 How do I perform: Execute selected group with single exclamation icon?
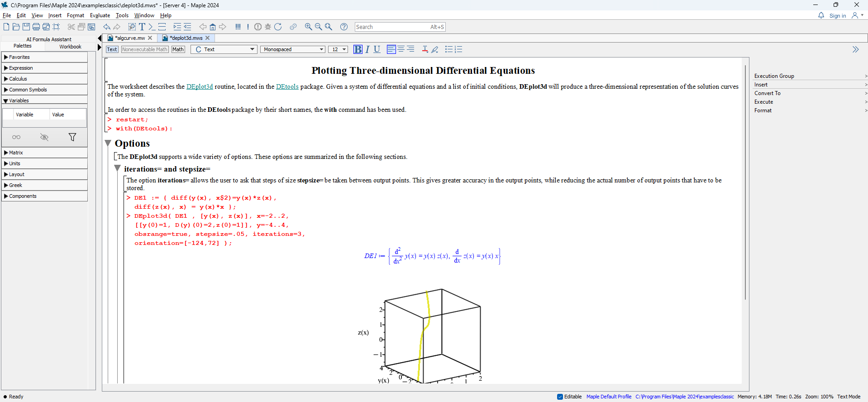click(248, 27)
